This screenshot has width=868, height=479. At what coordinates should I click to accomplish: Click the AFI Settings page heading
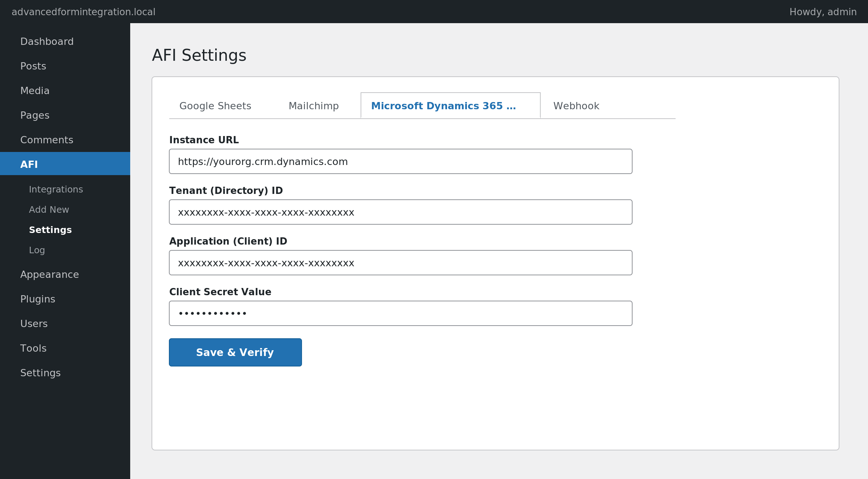click(199, 55)
